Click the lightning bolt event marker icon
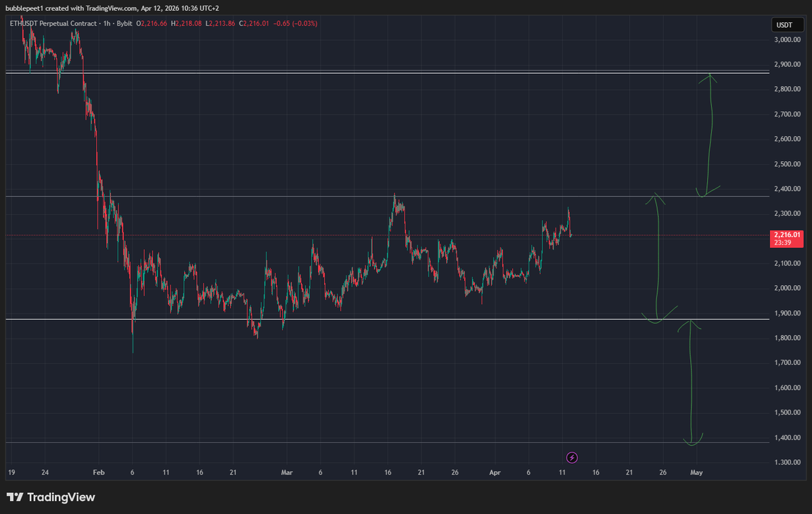The height and width of the screenshot is (514, 812). [x=572, y=458]
